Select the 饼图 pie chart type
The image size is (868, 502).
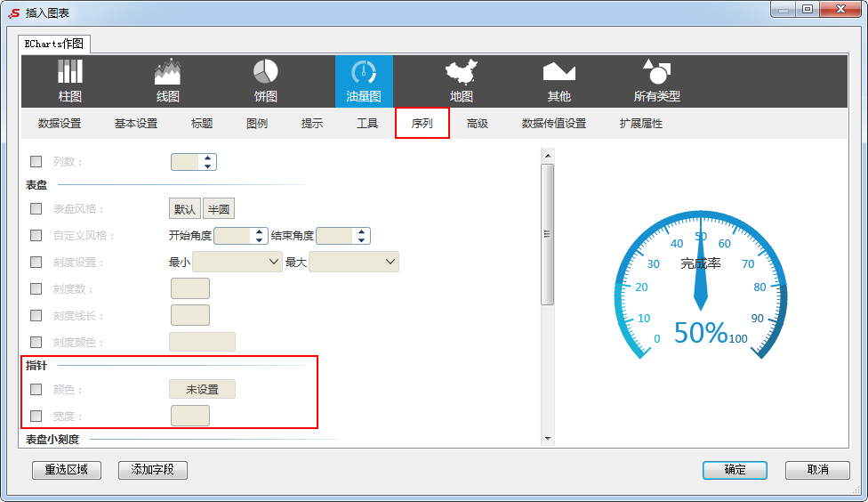click(x=266, y=81)
